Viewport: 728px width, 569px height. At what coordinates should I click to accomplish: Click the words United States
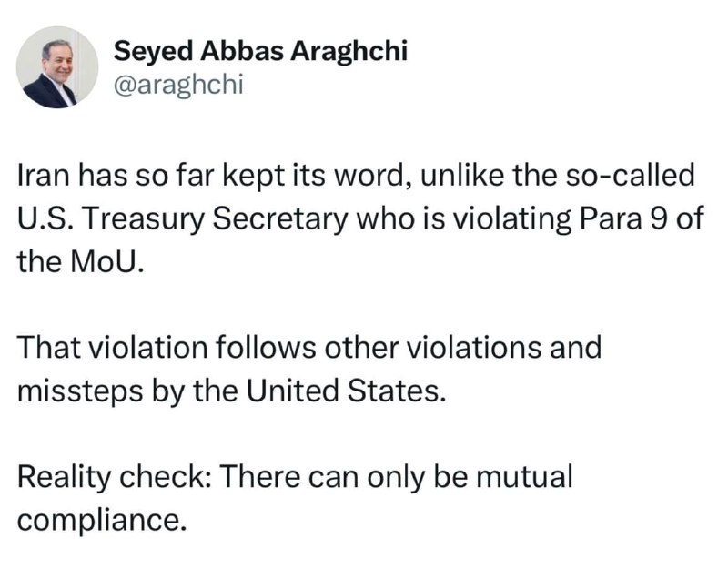[342, 391]
